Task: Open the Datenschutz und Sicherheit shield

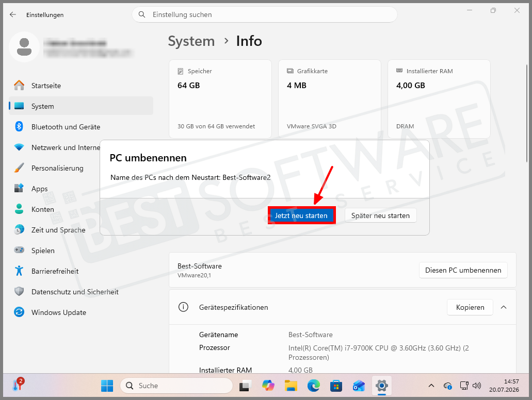Action: (x=19, y=292)
